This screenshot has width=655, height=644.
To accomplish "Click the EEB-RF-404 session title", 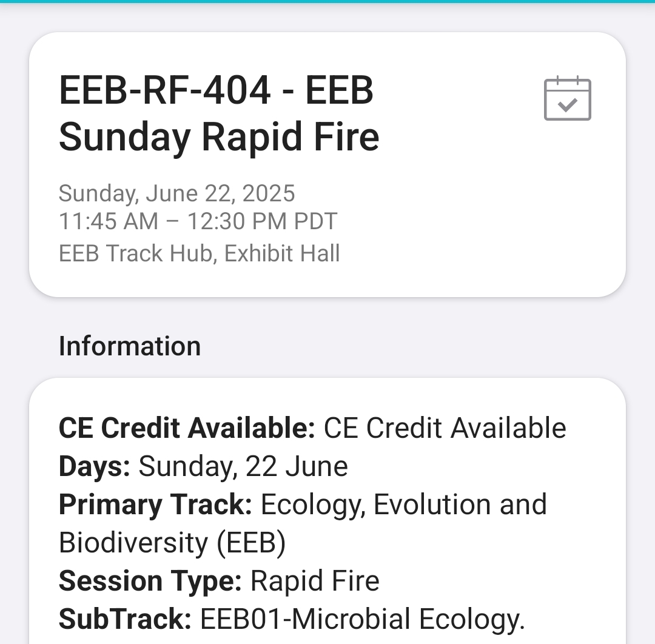I will 216,91.
